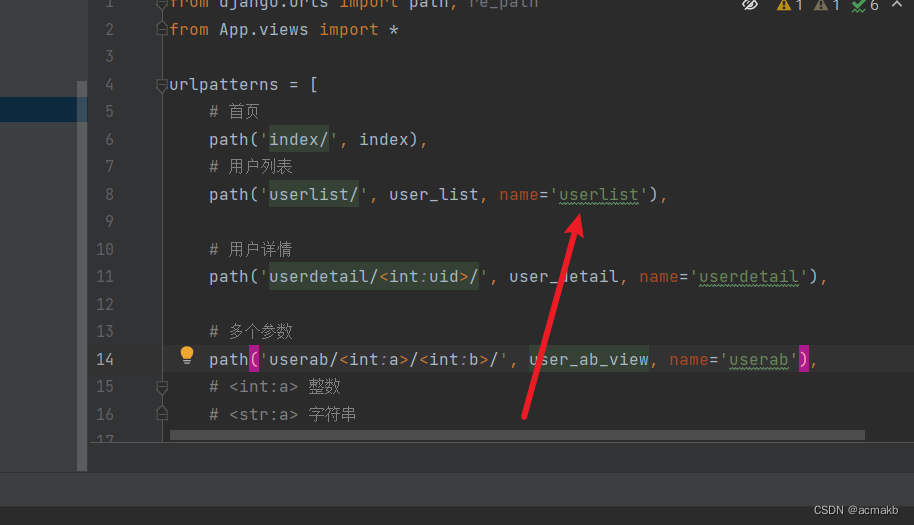Screen dimensions: 914x525
Task: Click the '# 首页' comment
Action: pyautogui.click(x=234, y=111)
